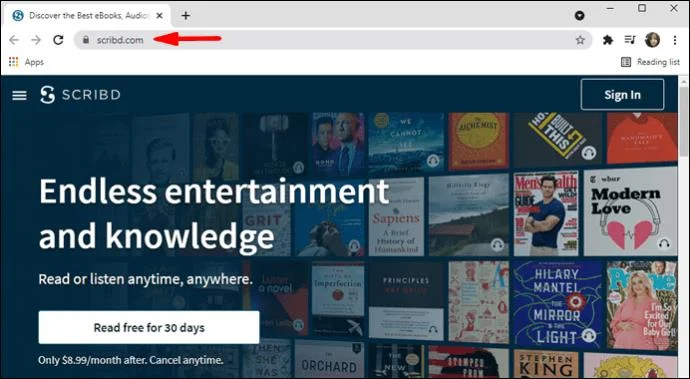Open the Principles book cover

tap(406, 301)
